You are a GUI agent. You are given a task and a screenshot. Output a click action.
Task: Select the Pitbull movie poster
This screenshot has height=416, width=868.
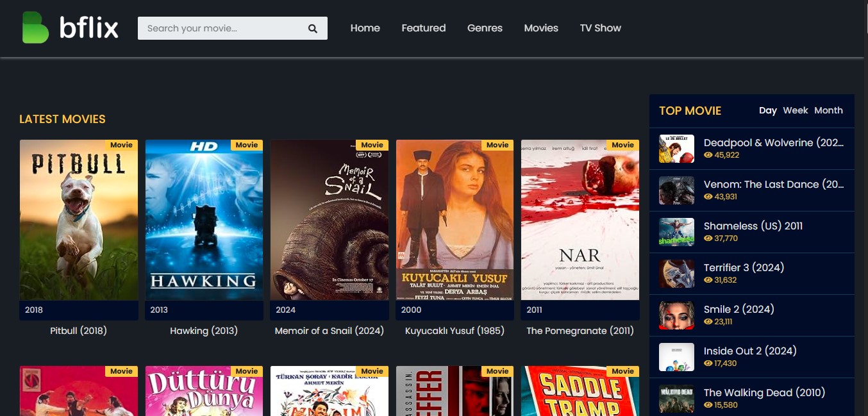point(79,220)
